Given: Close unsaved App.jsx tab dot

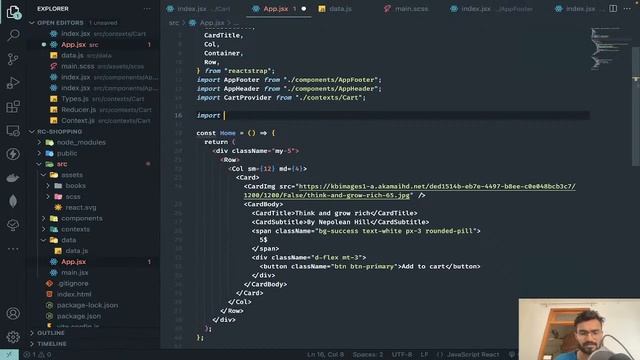Looking at the screenshot, I should click(304, 9).
